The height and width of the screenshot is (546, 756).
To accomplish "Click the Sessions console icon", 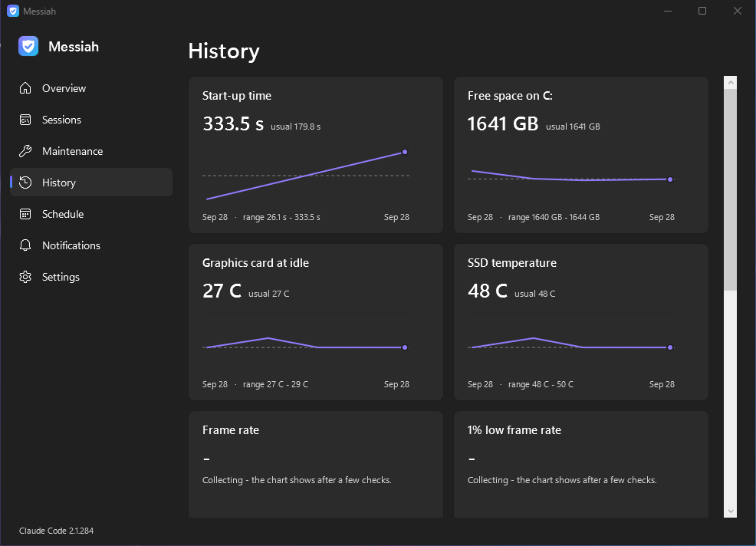I will pos(25,120).
